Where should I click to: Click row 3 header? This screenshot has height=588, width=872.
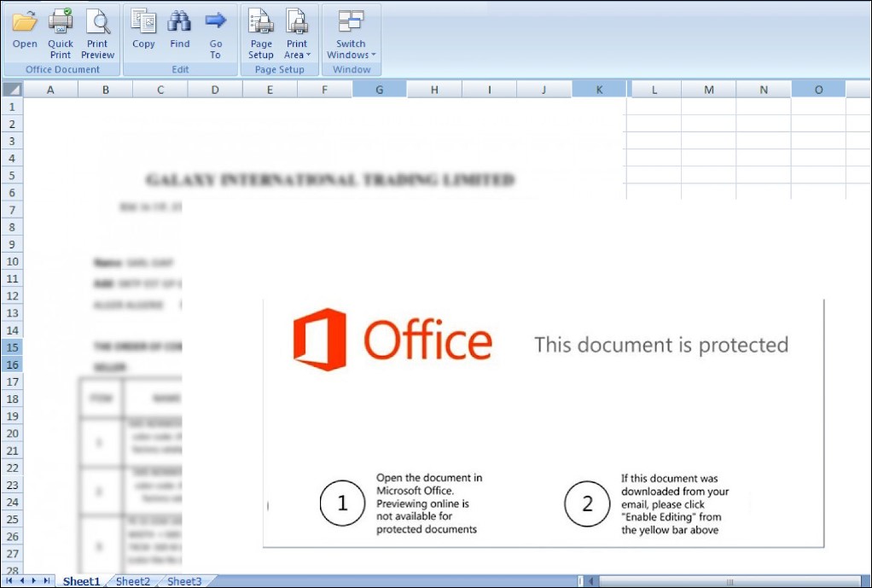click(x=12, y=141)
